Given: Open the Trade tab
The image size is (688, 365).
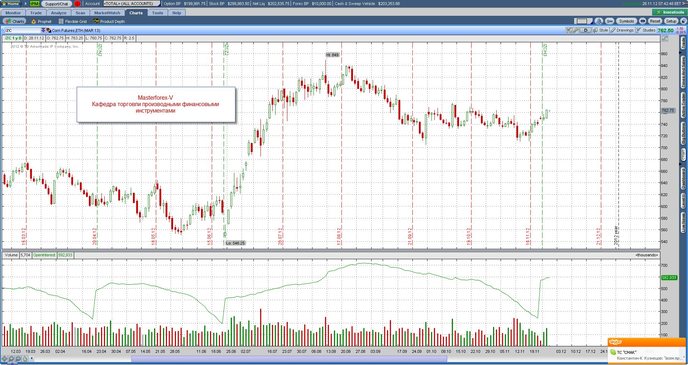Looking at the screenshot, I should [x=36, y=13].
